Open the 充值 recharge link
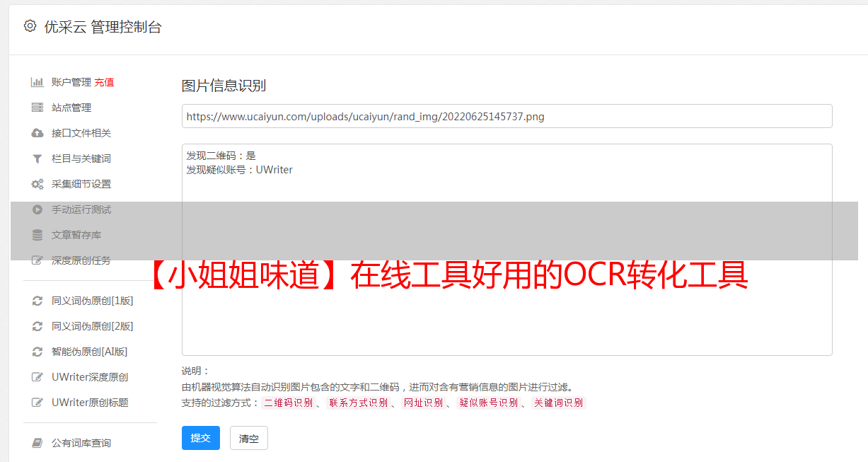This screenshot has width=868, height=462. [104, 82]
